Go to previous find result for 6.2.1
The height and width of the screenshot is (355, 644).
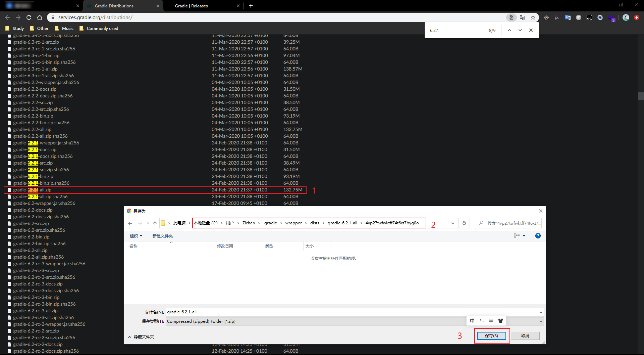coord(509,30)
